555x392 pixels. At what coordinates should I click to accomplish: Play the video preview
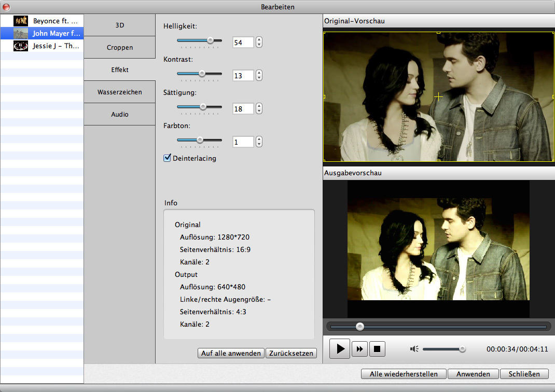pyautogui.click(x=340, y=349)
